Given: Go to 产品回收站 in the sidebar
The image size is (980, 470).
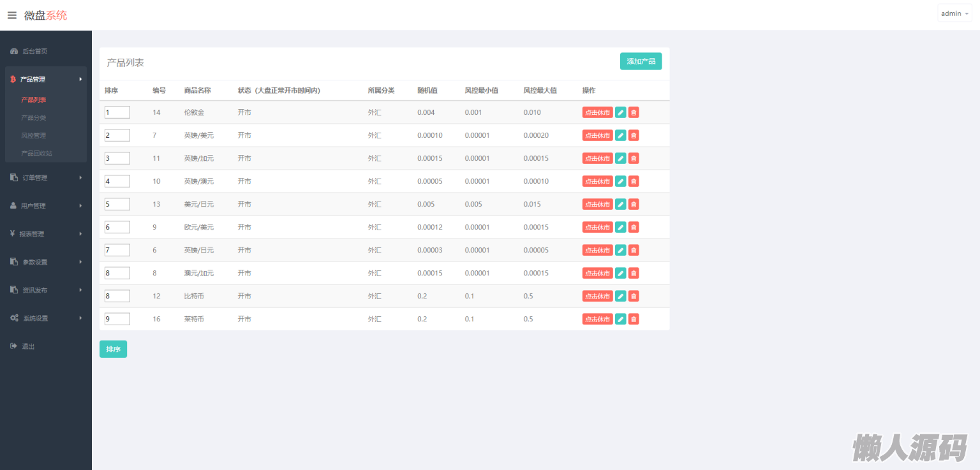Looking at the screenshot, I should tap(37, 153).
